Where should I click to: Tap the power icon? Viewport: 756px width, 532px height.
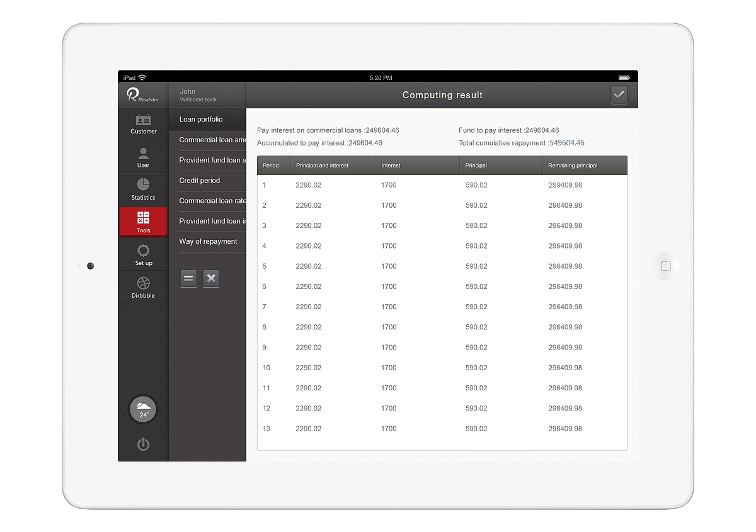click(143, 444)
